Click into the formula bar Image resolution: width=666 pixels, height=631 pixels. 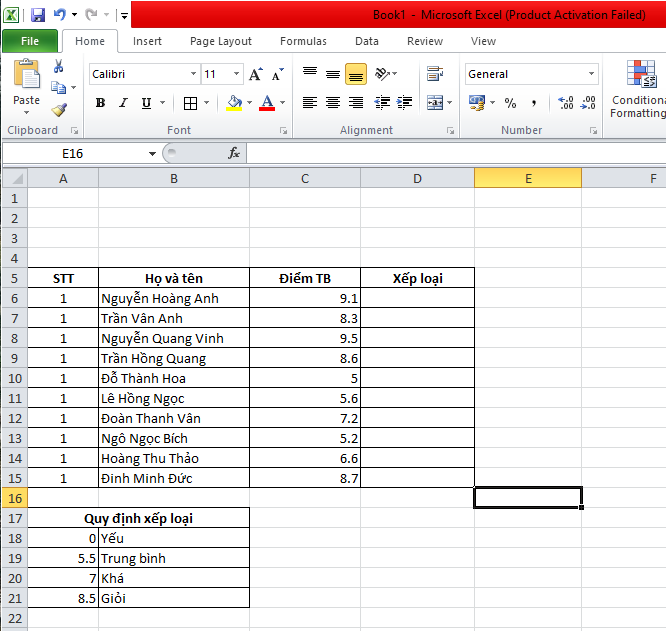coord(456,153)
